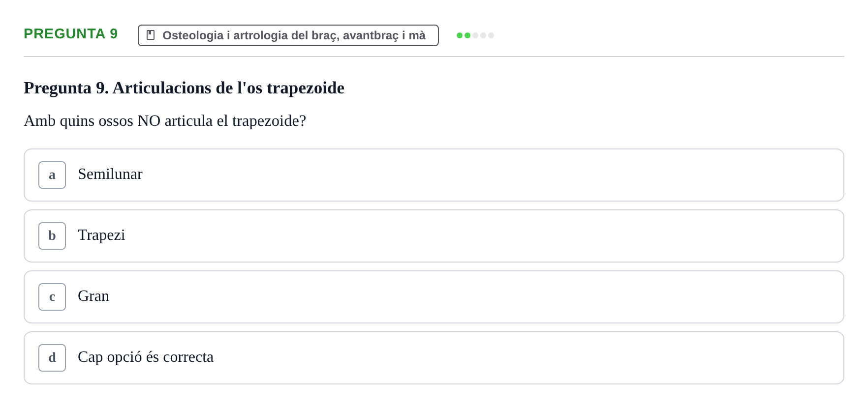Click the third grey difficulty dot

(x=475, y=35)
